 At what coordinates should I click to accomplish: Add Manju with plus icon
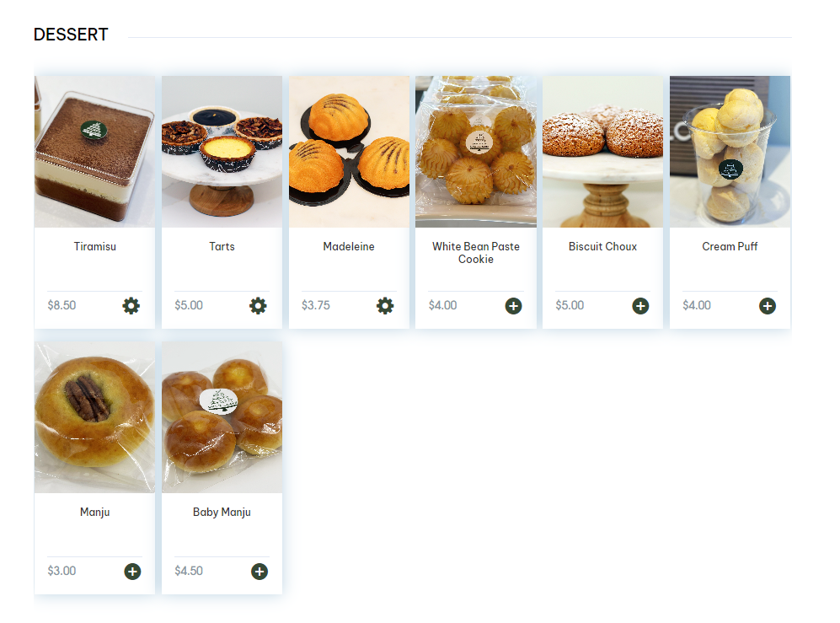[x=132, y=572]
